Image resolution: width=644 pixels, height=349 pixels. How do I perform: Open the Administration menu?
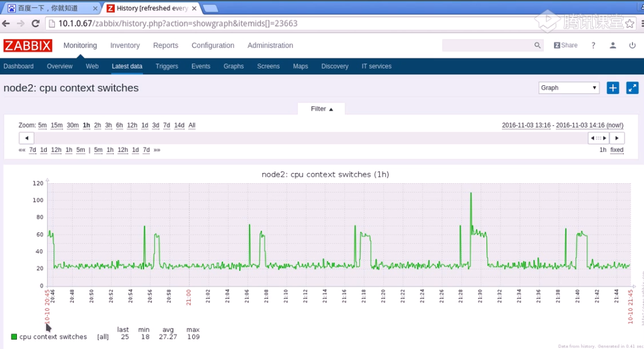[x=270, y=45]
